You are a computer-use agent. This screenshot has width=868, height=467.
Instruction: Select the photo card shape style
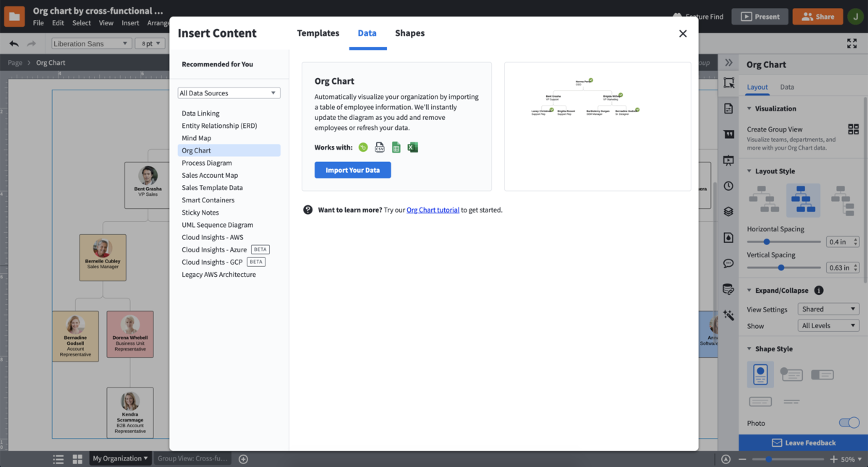tap(760, 374)
